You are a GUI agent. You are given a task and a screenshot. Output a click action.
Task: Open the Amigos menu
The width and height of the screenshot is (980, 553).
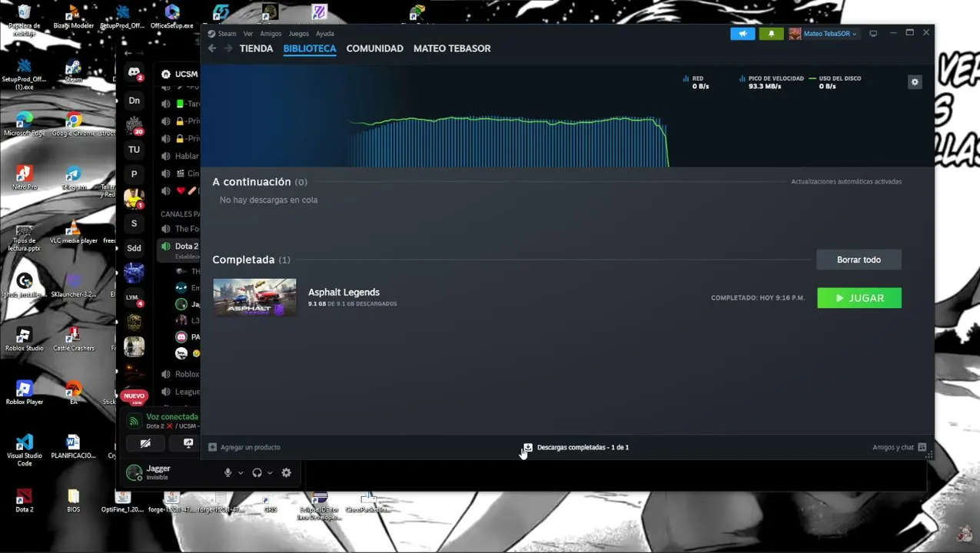[271, 34]
